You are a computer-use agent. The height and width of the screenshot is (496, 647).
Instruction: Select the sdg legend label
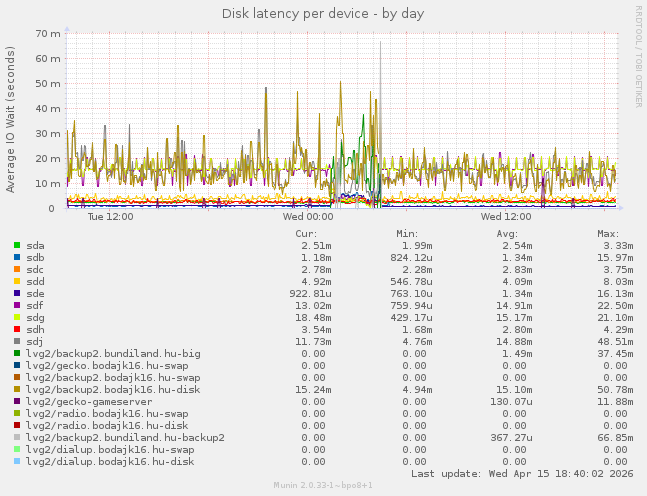tap(35, 318)
